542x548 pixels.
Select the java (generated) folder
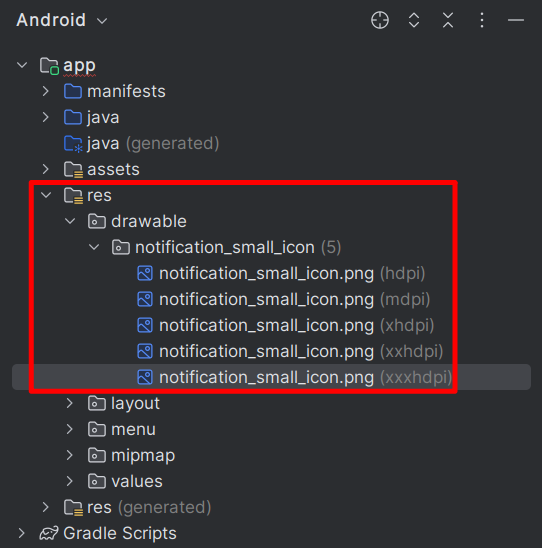(x=142, y=143)
